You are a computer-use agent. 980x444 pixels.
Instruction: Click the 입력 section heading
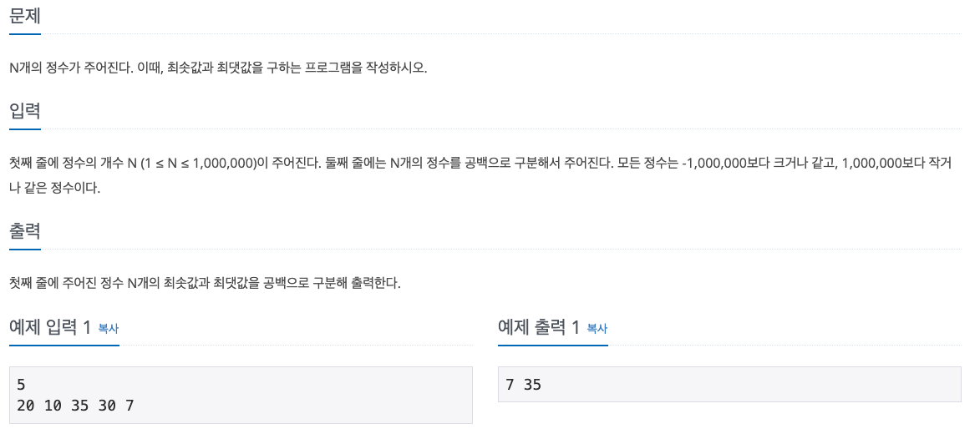click(x=25, y=110)
